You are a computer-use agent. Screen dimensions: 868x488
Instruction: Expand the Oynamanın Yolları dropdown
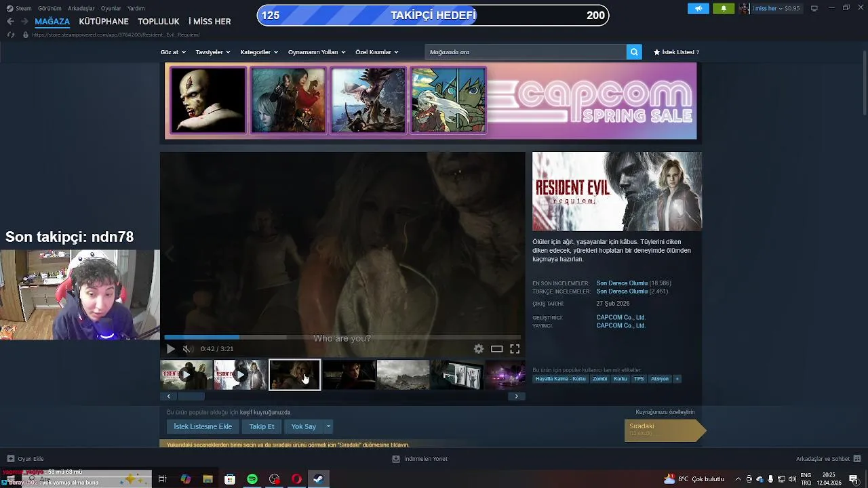coord(317,52)
